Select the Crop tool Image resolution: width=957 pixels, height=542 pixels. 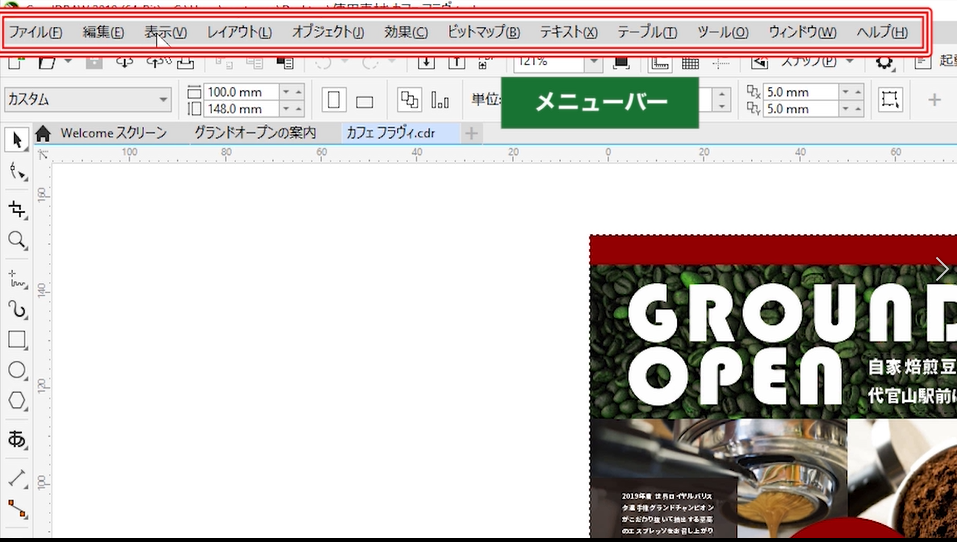click(x=17, y=208)
